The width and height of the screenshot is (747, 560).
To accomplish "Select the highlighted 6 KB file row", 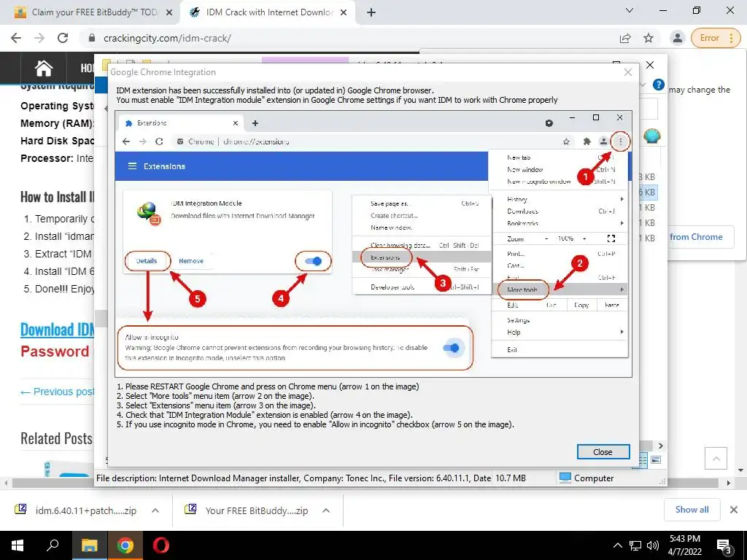I will [648, 192].
